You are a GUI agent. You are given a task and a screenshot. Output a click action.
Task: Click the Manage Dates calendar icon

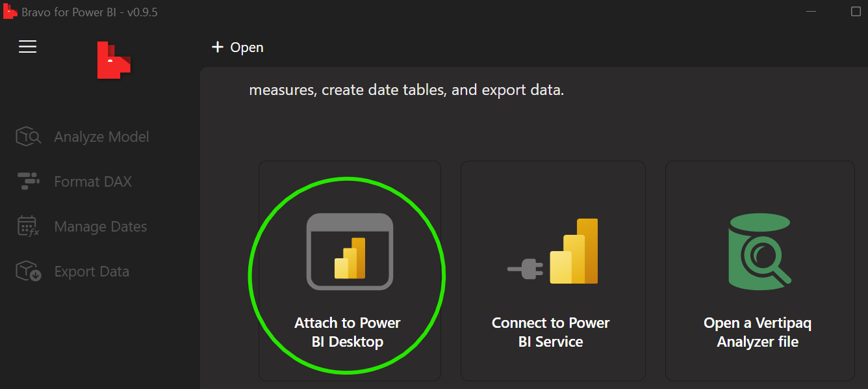tap(27, 226)
